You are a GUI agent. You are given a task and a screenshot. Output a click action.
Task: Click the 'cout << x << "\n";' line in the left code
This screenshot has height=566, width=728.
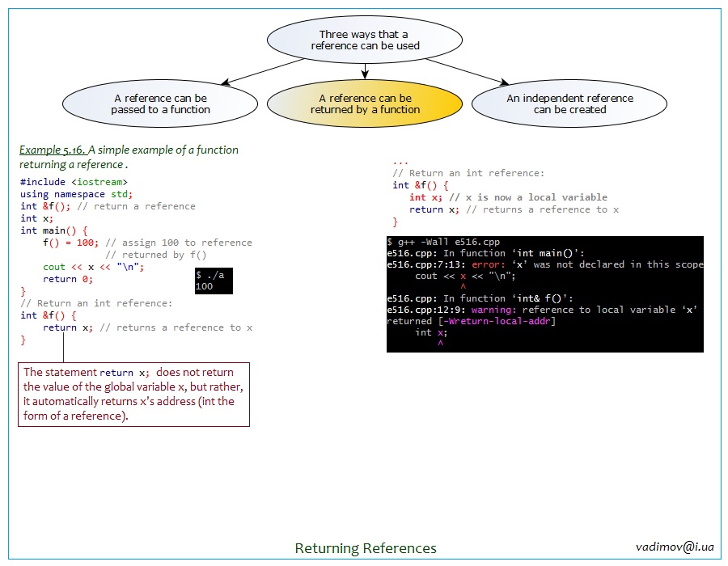click(93, 267)
